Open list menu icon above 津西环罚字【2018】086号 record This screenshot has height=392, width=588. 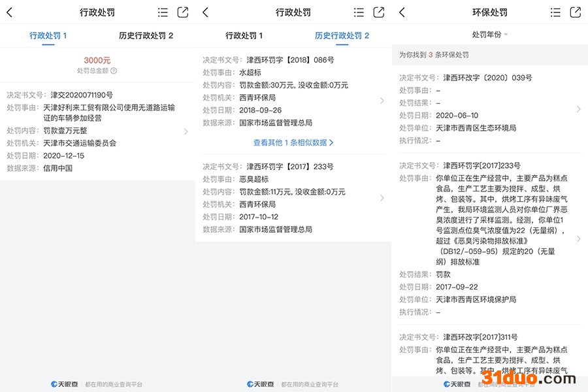[359, 12]
